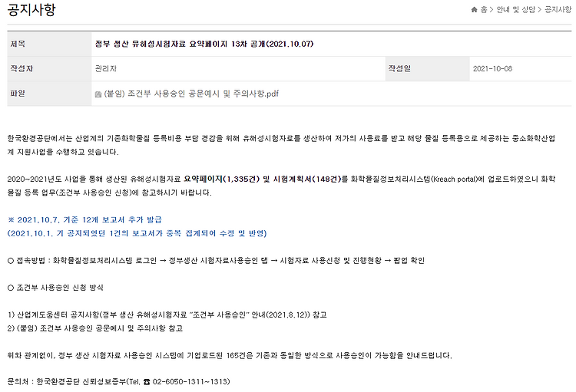
Task: Click the date 2021-10-08
Action: [x=492, y=68]
